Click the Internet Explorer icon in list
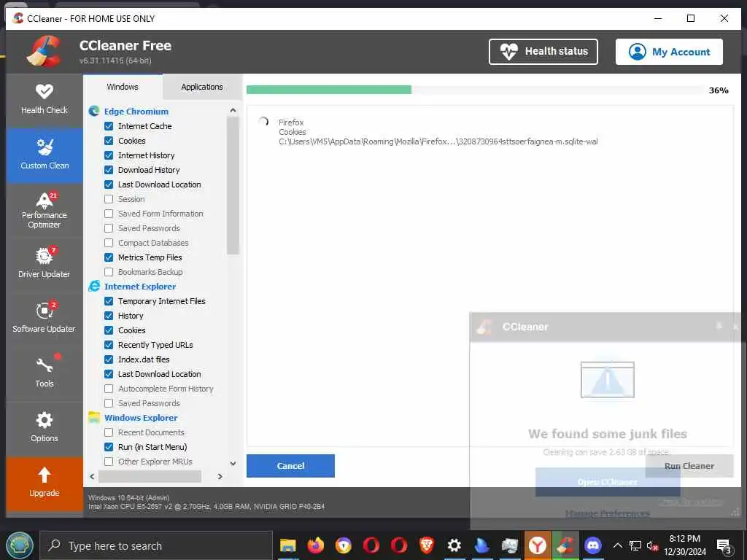Screen dimensions: 747x560 click(x=94, y=286)
